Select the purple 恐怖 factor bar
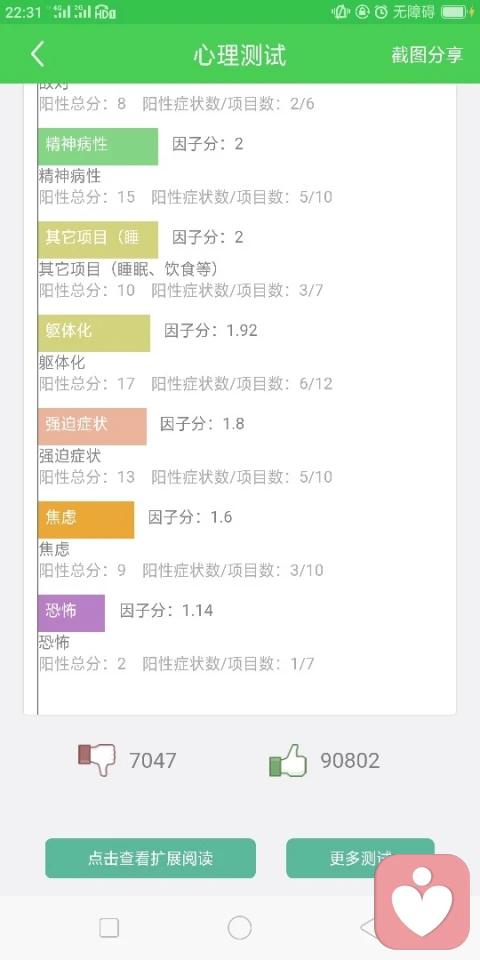 [x=71, y=613]
